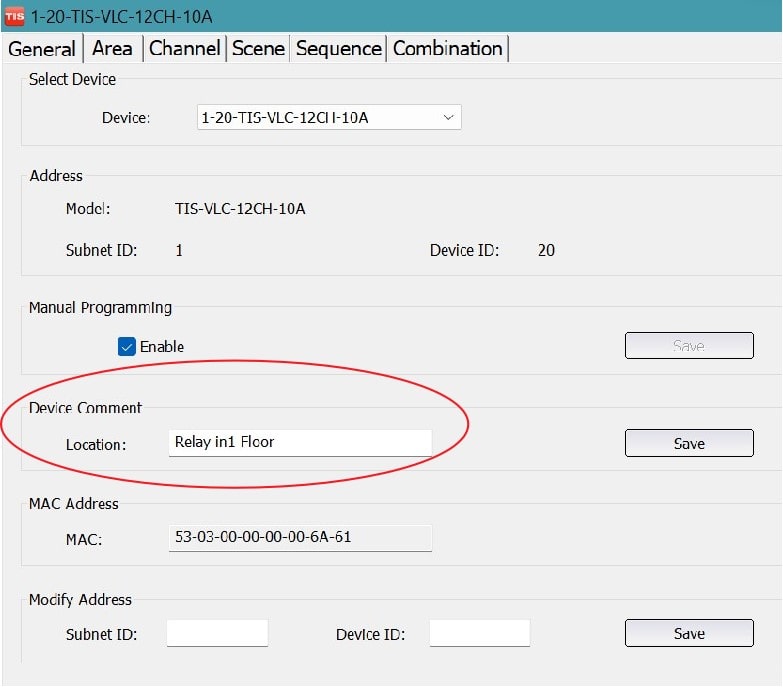The width and height of the screenshot is (783, 687).
Task: Click the Location: label
Action: (x=96, y=444)
